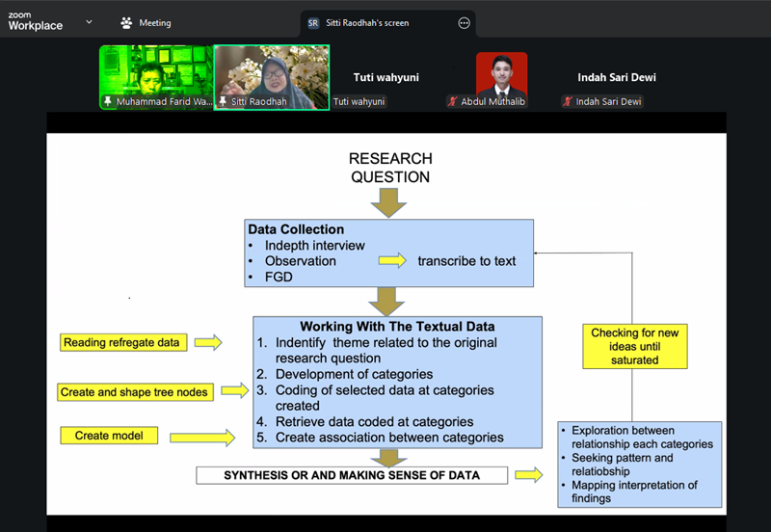Select Sitti Raodhah's video thumbnail
The height and width of the screenshot is (532, 771).
coord(272,77)
